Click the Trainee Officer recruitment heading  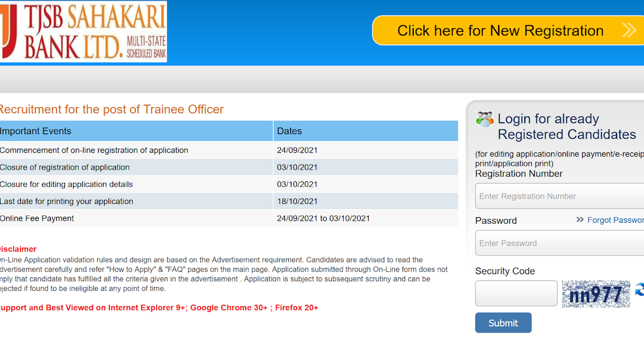point(112,109)
